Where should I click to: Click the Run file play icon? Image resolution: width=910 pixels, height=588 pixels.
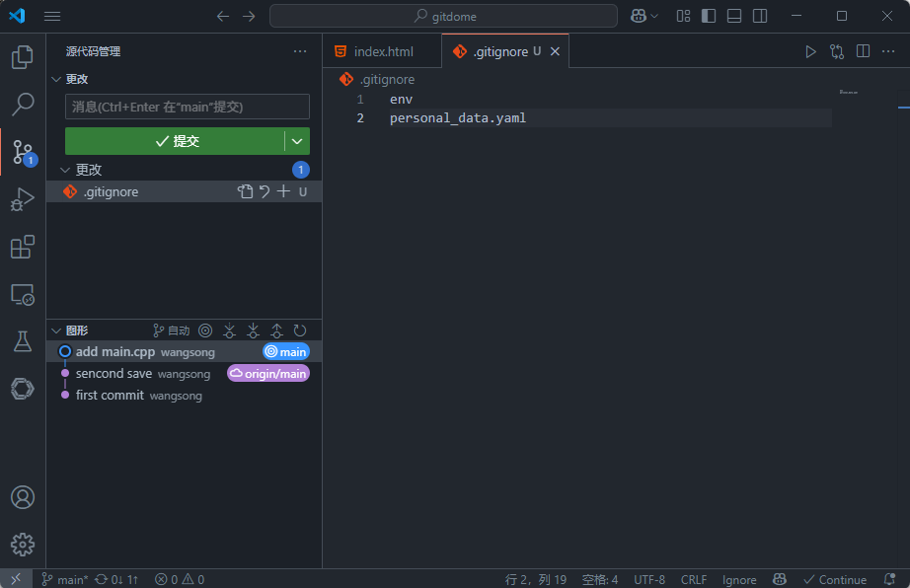point(810,51)
